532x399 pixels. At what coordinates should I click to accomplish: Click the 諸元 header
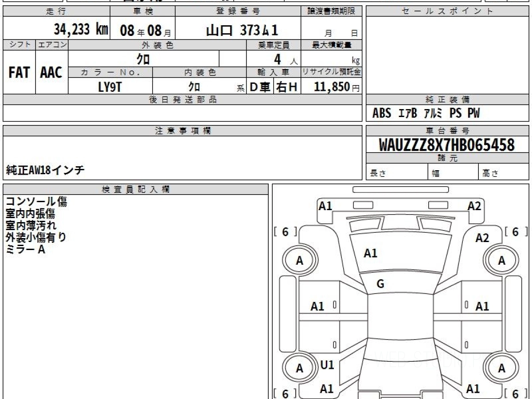click(x=447, y=158)
